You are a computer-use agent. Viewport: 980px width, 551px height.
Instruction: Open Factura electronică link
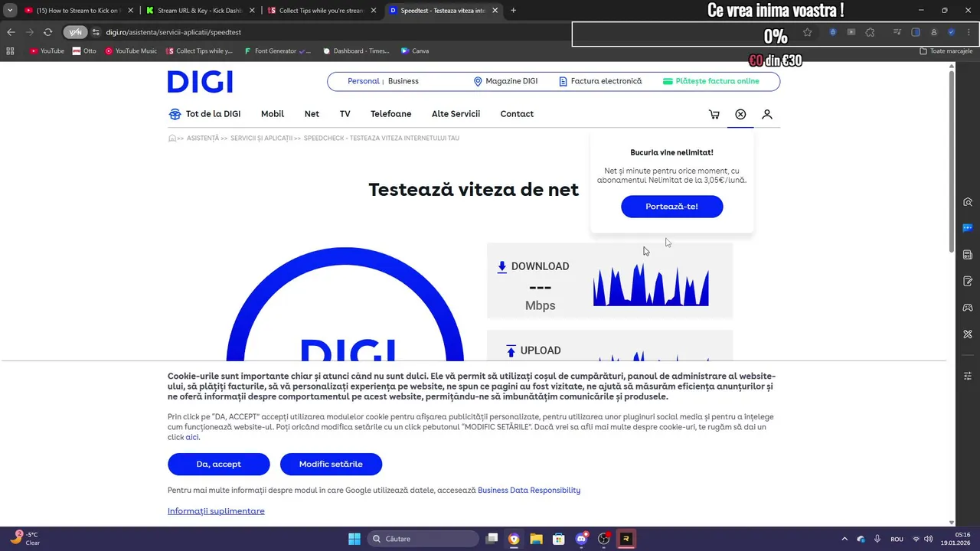coord(600,81)
